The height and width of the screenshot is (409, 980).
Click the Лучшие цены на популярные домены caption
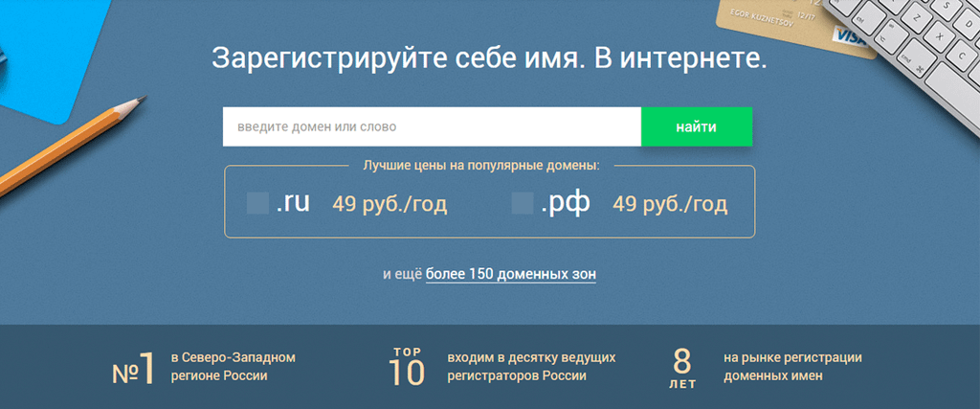481,166
